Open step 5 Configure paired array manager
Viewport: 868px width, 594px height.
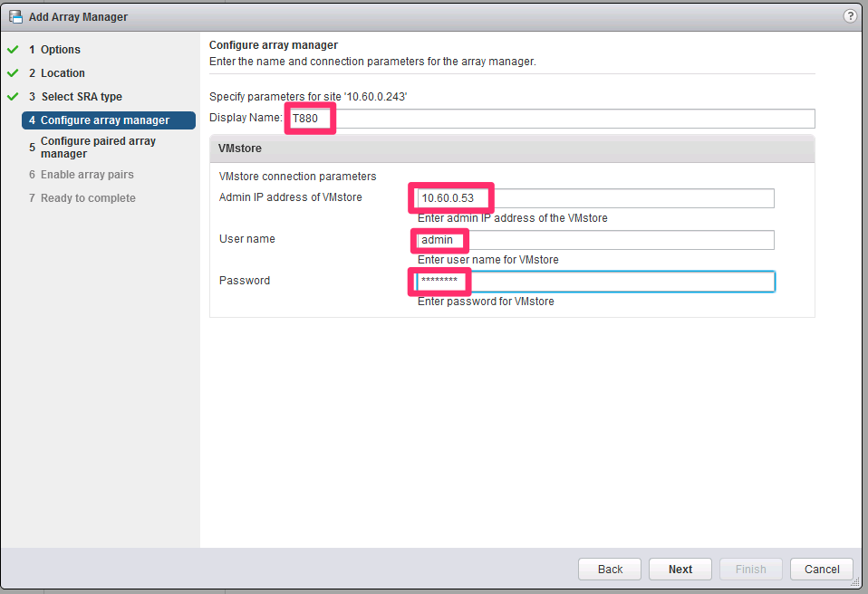[98, 148]
